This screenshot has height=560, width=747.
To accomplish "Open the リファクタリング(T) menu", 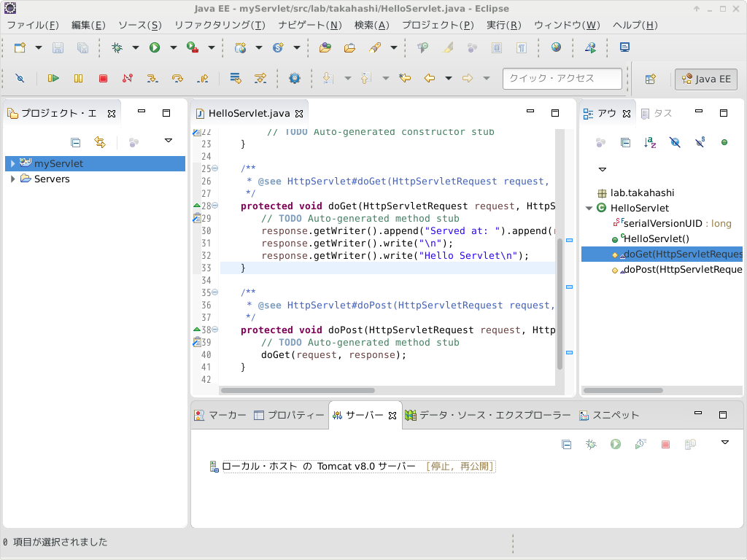I will pyautogui.click(x=220, y=26).
